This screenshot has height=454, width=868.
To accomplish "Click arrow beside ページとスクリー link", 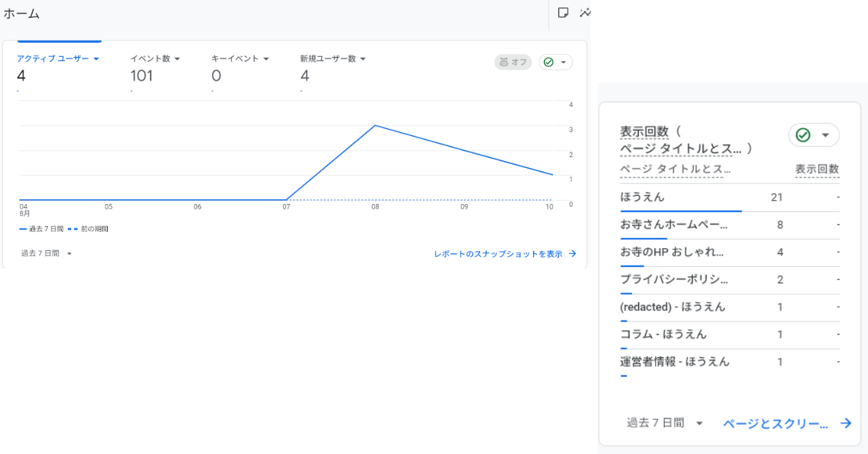I will pyautogui.click(x=846, y=424).
